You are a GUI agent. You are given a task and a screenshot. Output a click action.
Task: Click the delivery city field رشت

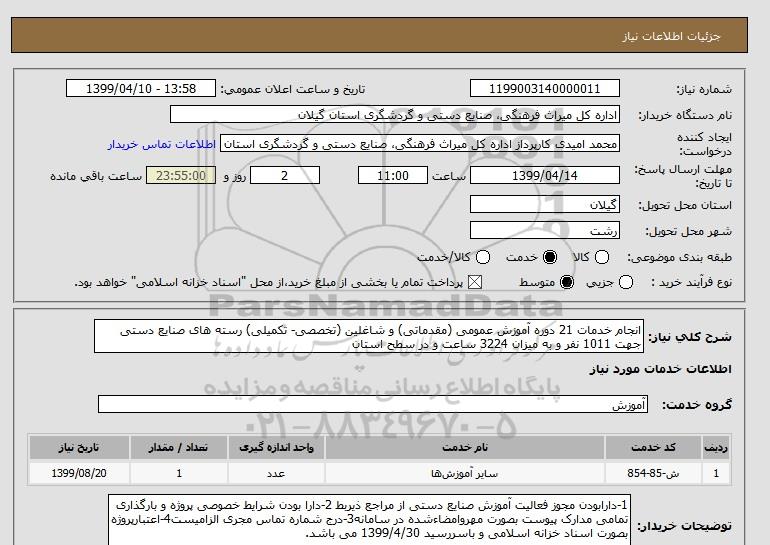pyautogui.click(x=545, y=230)
